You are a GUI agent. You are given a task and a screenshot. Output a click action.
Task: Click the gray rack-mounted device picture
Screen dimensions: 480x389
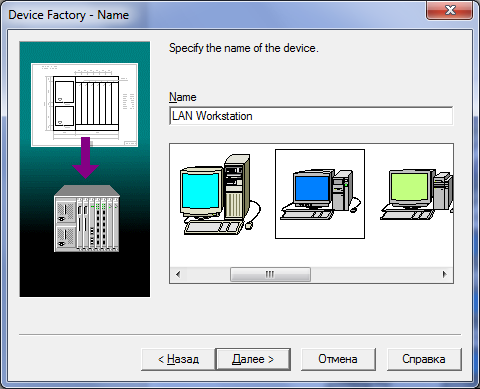pyautogui.click(x=87, y=218)
